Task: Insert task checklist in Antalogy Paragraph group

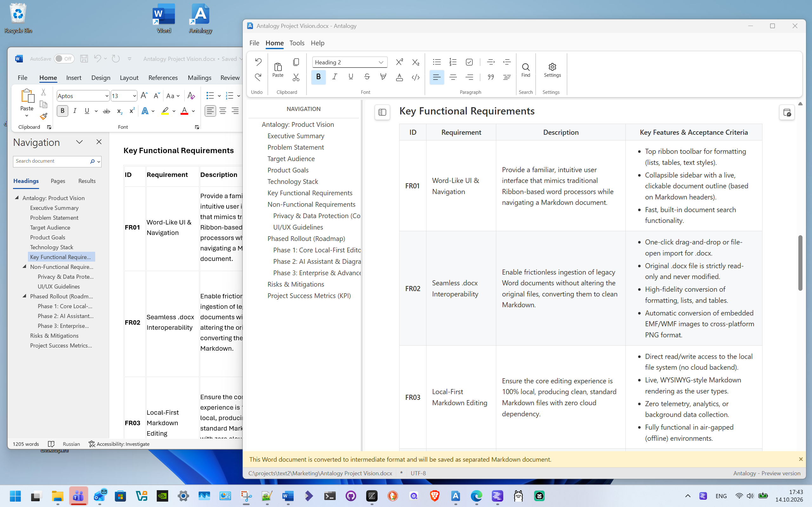Action: click(x=469, y=62)
